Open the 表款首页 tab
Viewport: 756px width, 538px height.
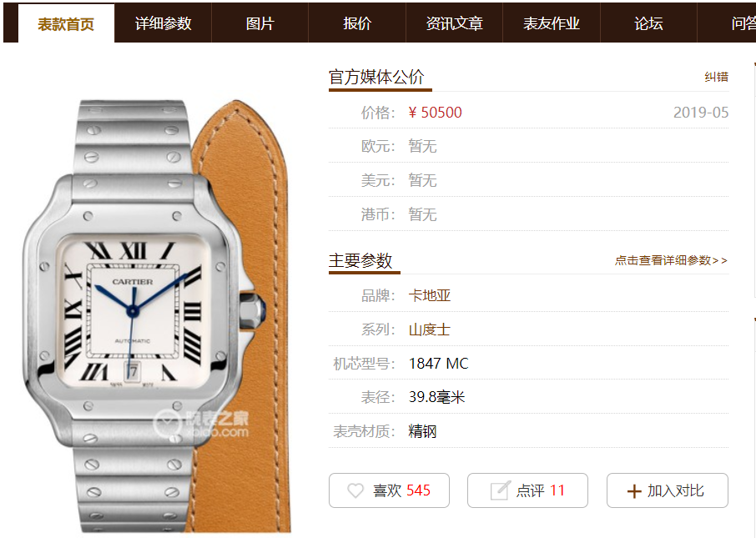[66, 23]
